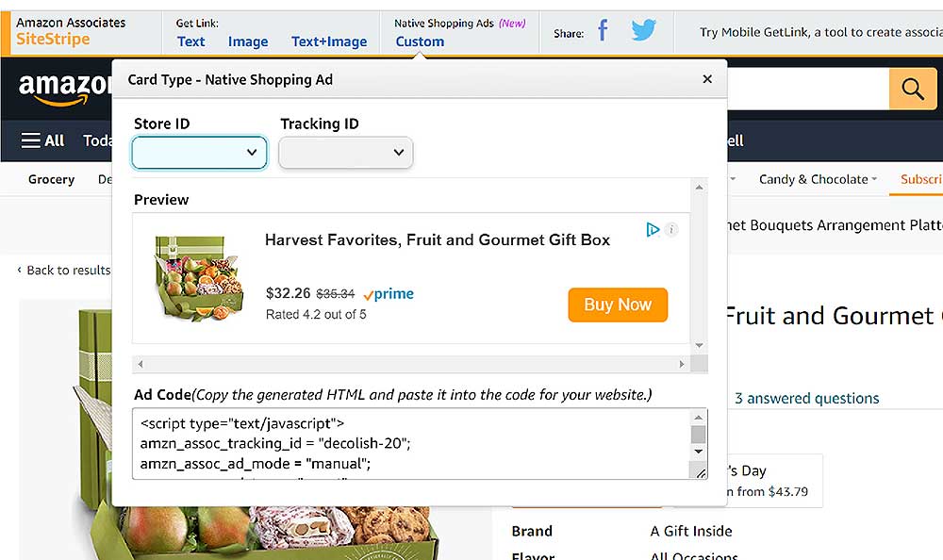943x560 pixels.
Task: Open the Tracking ID dropdown
Action: [345, 152]
